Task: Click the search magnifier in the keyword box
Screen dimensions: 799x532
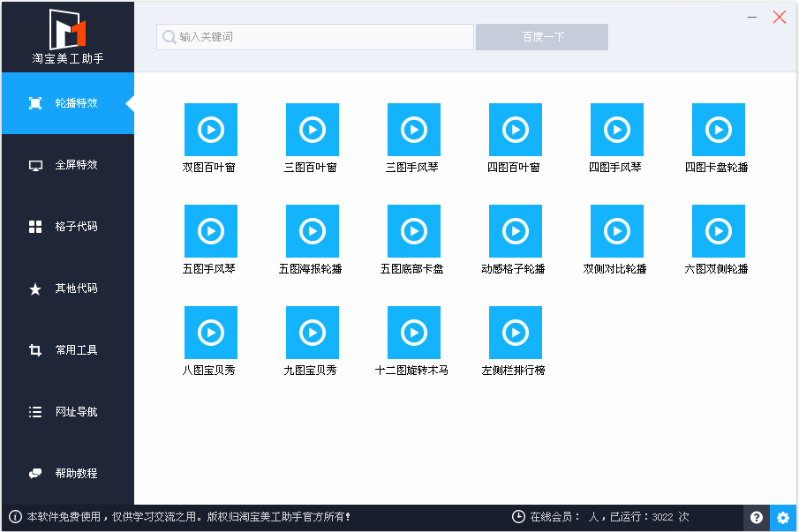Action: tap(168, 36)
